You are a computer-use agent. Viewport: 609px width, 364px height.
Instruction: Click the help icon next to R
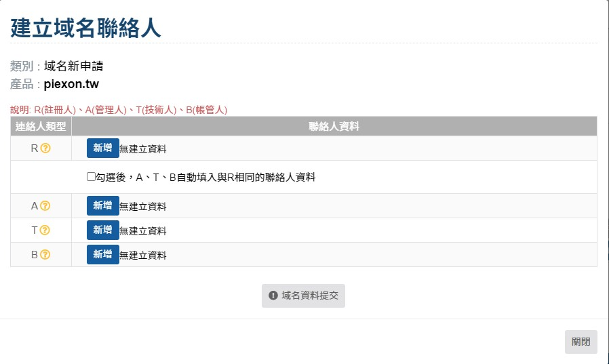pyautogui.click(x=45, y=148)
